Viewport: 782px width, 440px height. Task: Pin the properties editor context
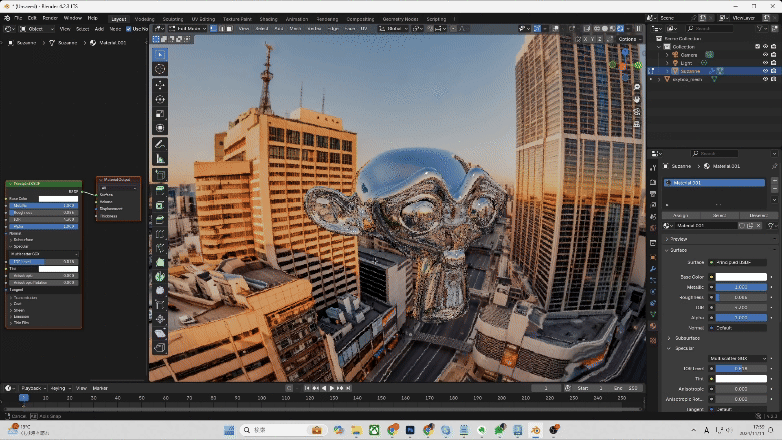tap(774, 166)
